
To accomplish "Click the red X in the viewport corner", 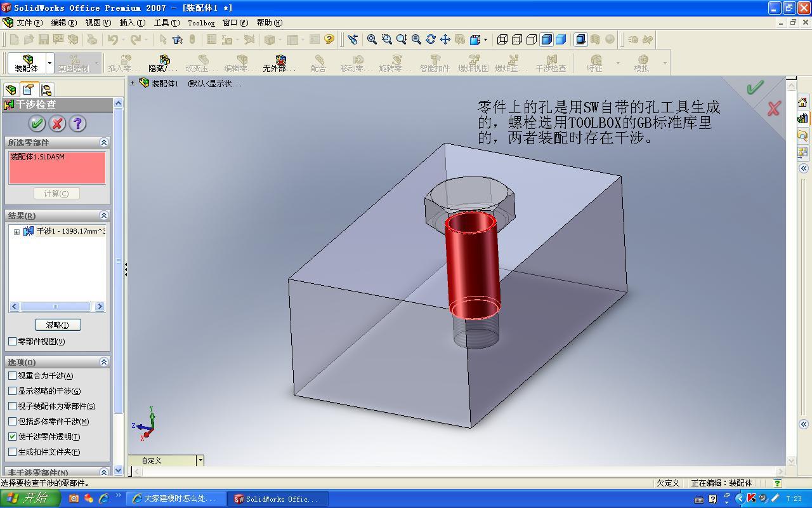I will 773,109.
